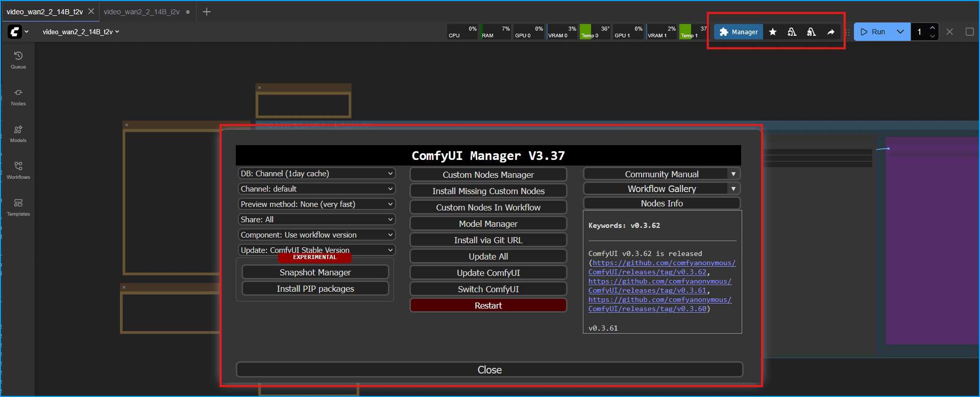This screenshot has height=397, width=980.
Task: Click the left vacuum cleaner icon
Action: point(792,32)
